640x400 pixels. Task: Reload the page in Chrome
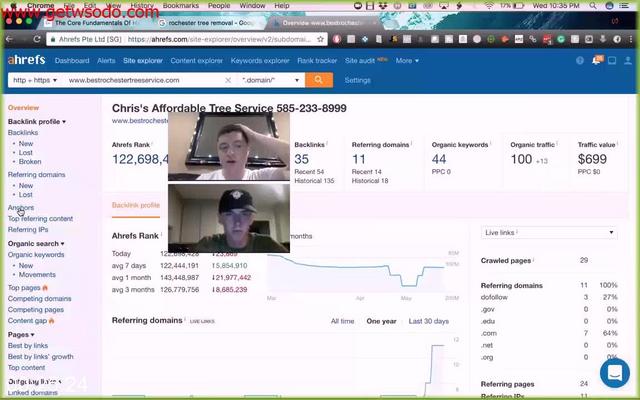click(37, 39)
